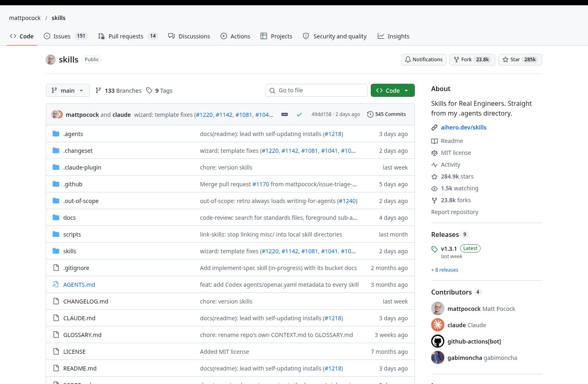Expand the green Code dropdown button
Viewport: 588px width, 384px height.
(393, 90)
